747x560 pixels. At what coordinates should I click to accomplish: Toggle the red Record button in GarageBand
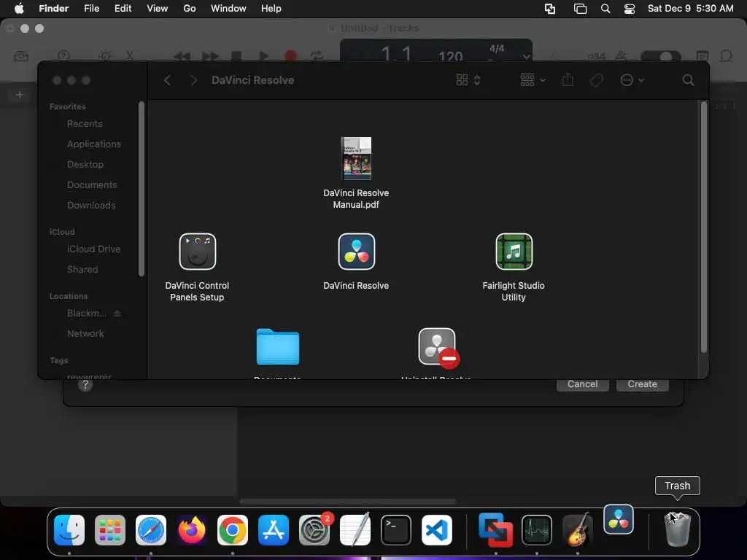click(x=290, y=56)
